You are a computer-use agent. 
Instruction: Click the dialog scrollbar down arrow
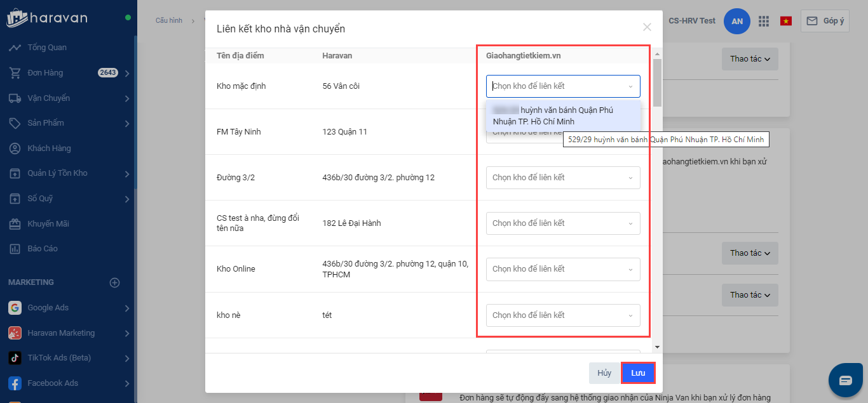click(x=657, y=347)
